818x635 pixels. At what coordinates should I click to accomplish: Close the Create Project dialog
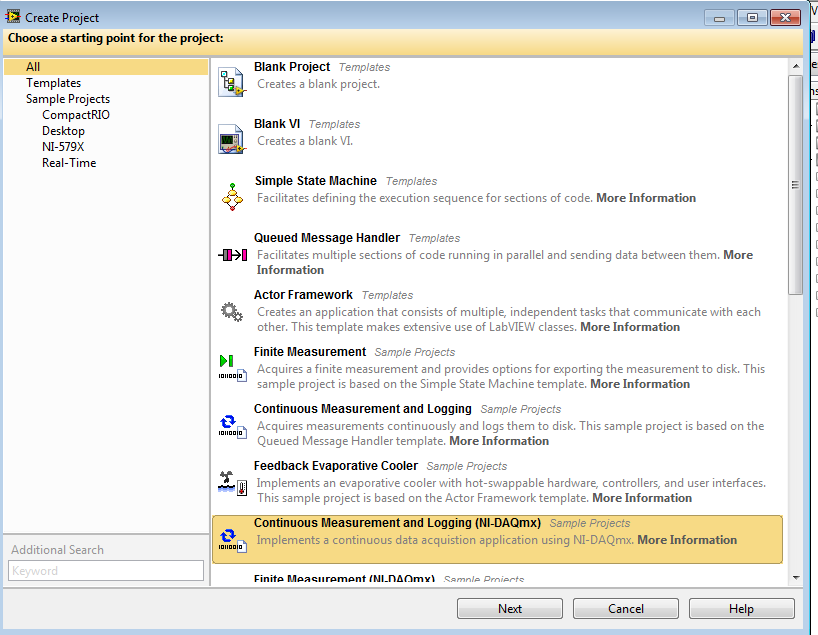pos(785,18)
